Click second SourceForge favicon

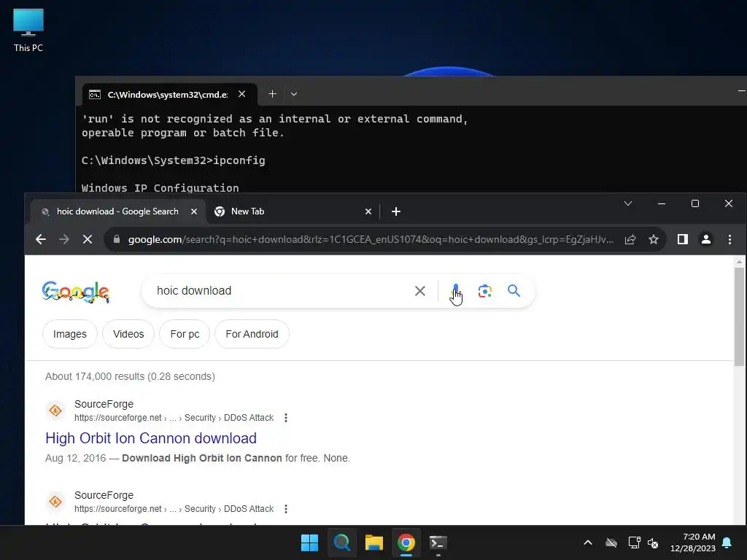pos(55,502)
